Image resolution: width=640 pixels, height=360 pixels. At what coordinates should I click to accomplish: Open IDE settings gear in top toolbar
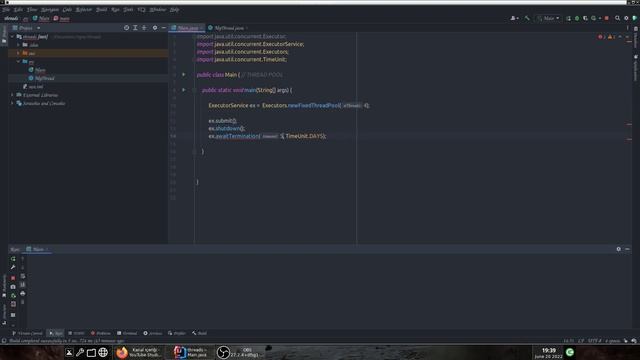(x=626, y=18)
